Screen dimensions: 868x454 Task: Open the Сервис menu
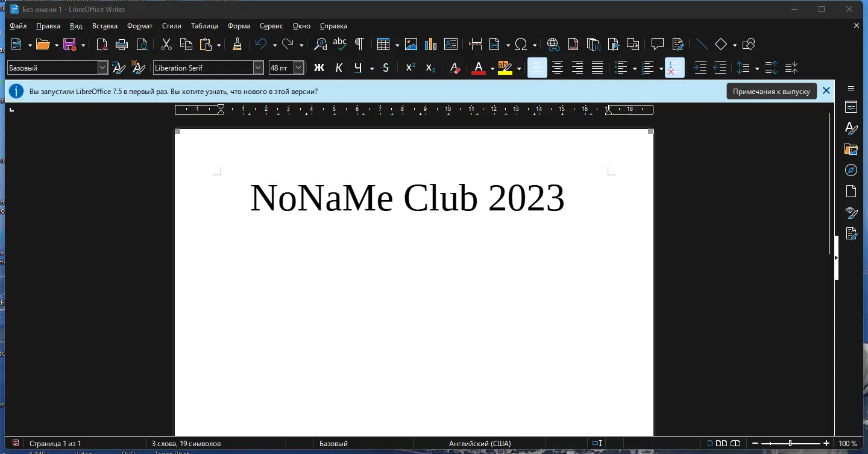point(271,26)
